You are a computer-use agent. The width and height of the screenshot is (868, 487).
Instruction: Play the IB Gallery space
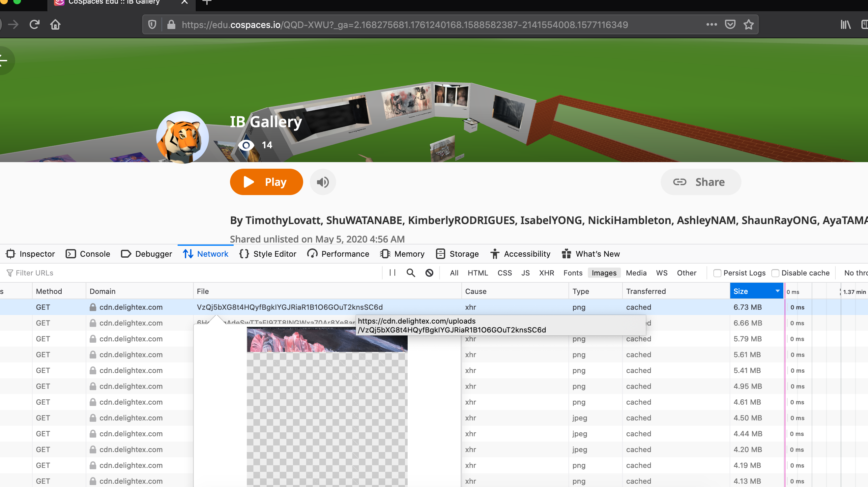tap(266, 182)
